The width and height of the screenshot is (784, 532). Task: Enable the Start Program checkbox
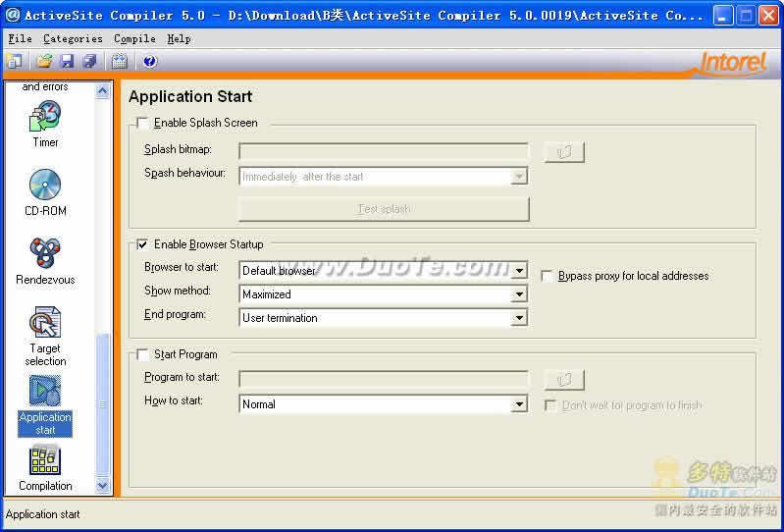142,354
